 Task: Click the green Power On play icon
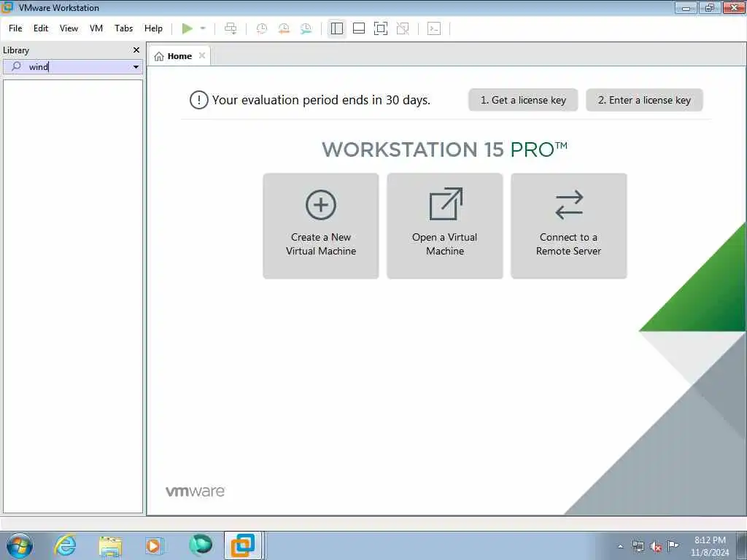tap(187, 28)
